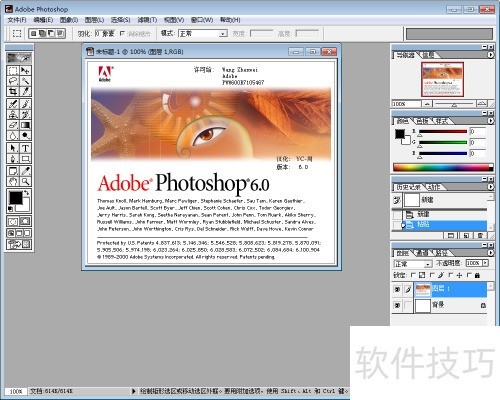Screen dimensions: 500x400
Task: Select the Paintbrush tool
Action: tap(25, 104)
